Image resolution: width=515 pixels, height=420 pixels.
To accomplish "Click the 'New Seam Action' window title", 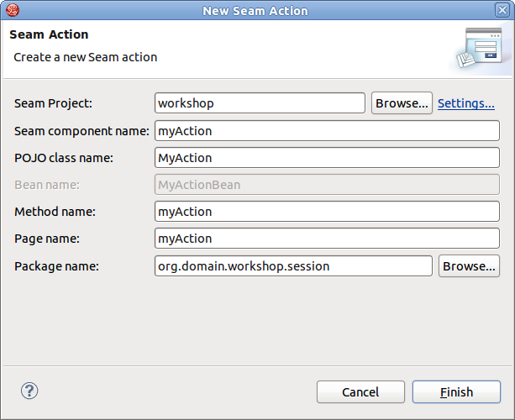I will (x=255, y=11).
